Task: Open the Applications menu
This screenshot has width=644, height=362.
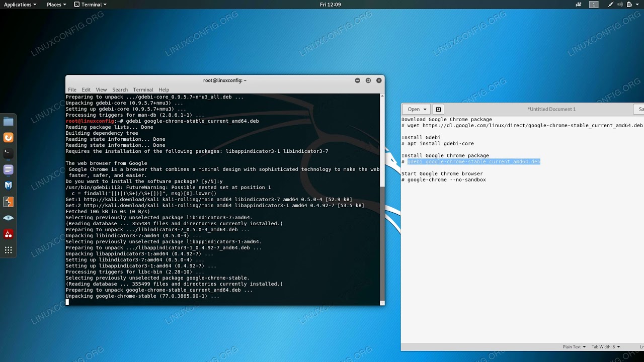Action: (20, 5)
